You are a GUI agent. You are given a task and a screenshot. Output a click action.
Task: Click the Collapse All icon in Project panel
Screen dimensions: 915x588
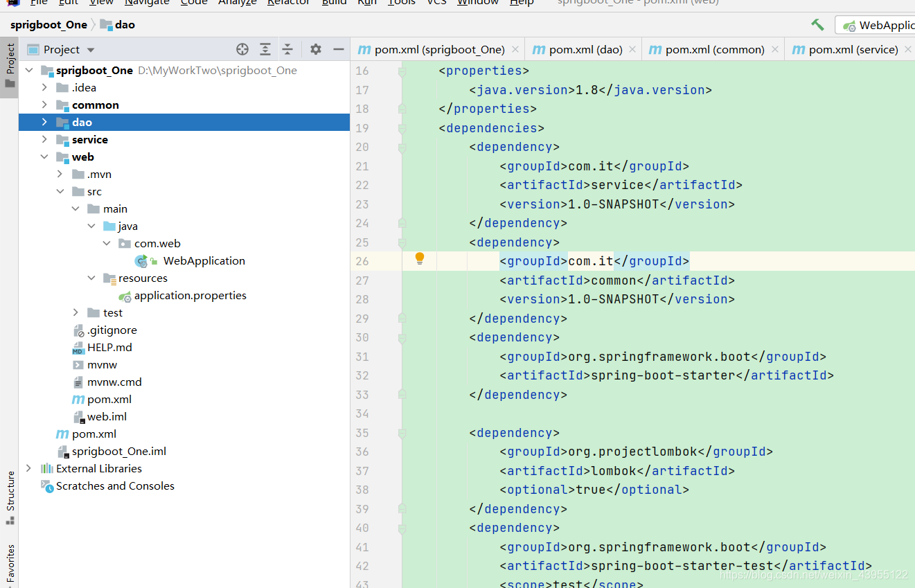287,49
